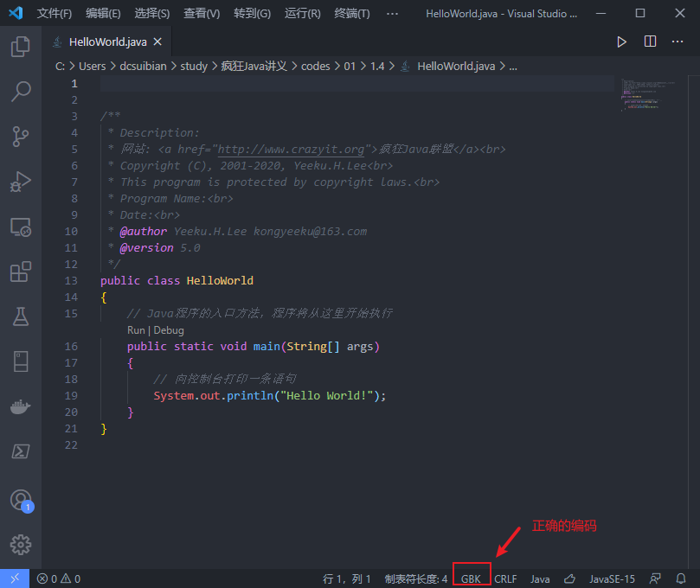Viewport: 700px width, 588px height.
Task: Go to line via 行 1, 列 1 status item
Action: point(347,578)
